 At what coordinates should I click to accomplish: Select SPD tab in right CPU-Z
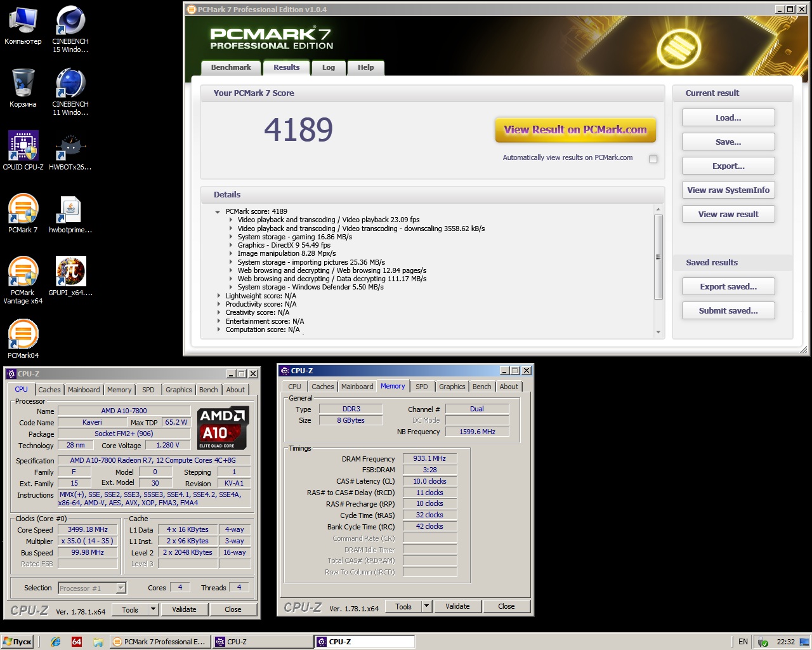tap(422, 387)
